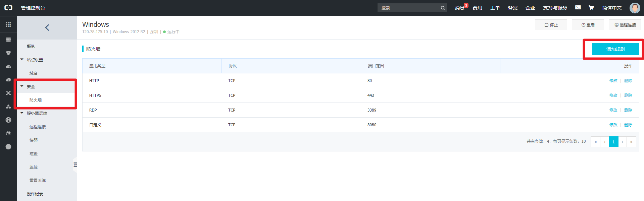
Task: Open the 支持与服务 menu
Action: [x=555, y=8]
